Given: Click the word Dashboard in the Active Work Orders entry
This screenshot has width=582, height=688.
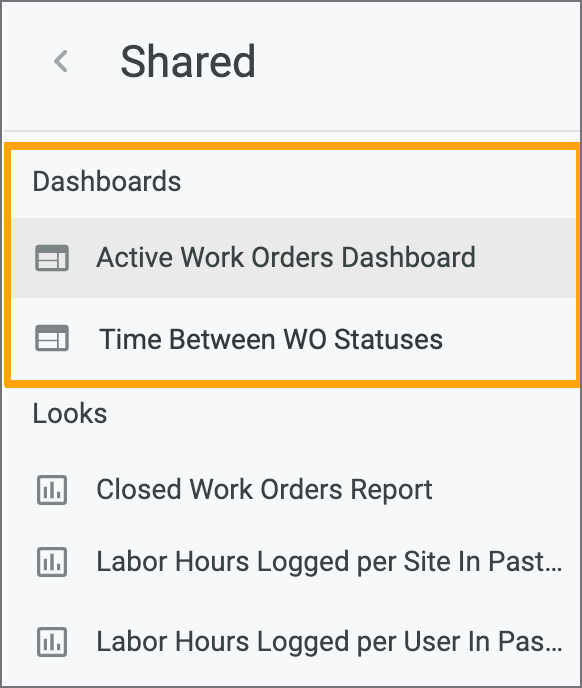Looking at the screenshot, I should pos(409,257).
